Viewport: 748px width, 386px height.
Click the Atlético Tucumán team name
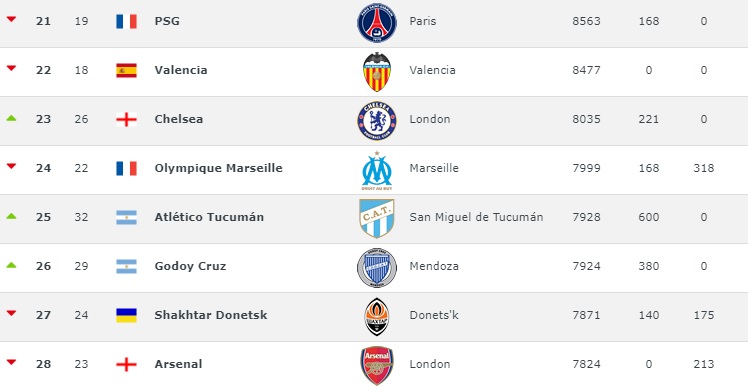click(x=209, y=217)
